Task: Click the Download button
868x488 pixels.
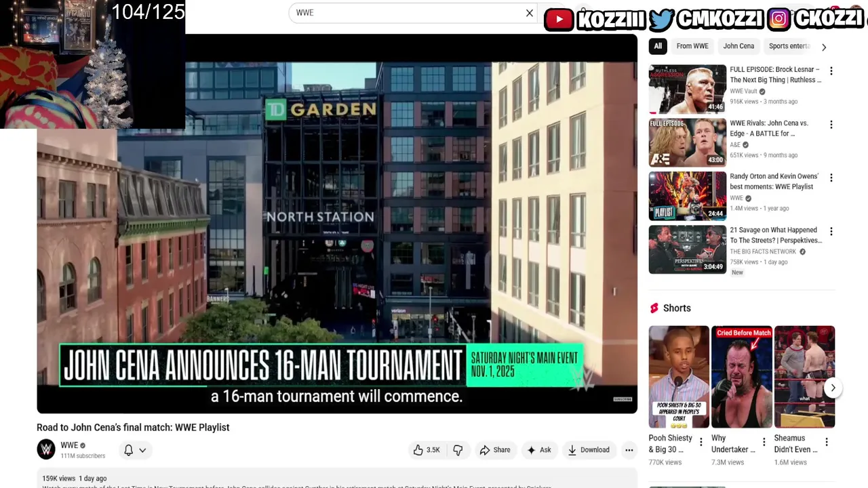Action: [589, 450]
